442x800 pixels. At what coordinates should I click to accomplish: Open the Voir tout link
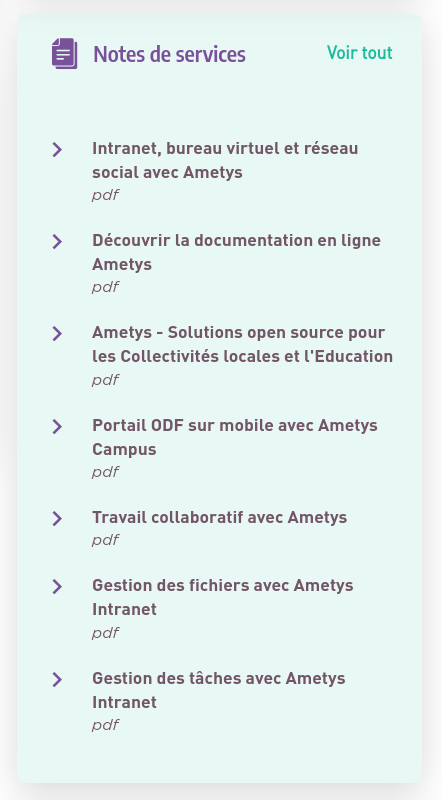tap(360, 53)
